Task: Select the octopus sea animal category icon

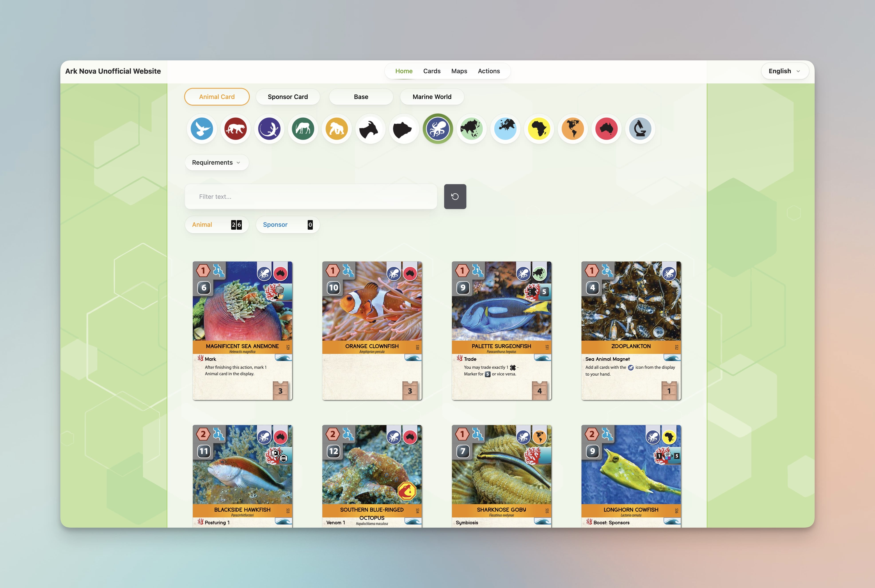Action: click(437, 129)
